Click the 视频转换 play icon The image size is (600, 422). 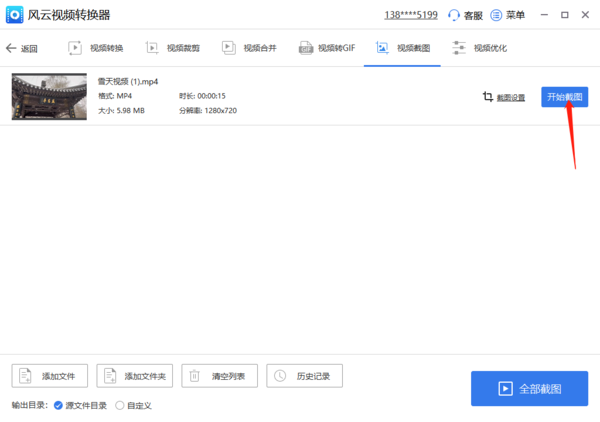point(75,48)
